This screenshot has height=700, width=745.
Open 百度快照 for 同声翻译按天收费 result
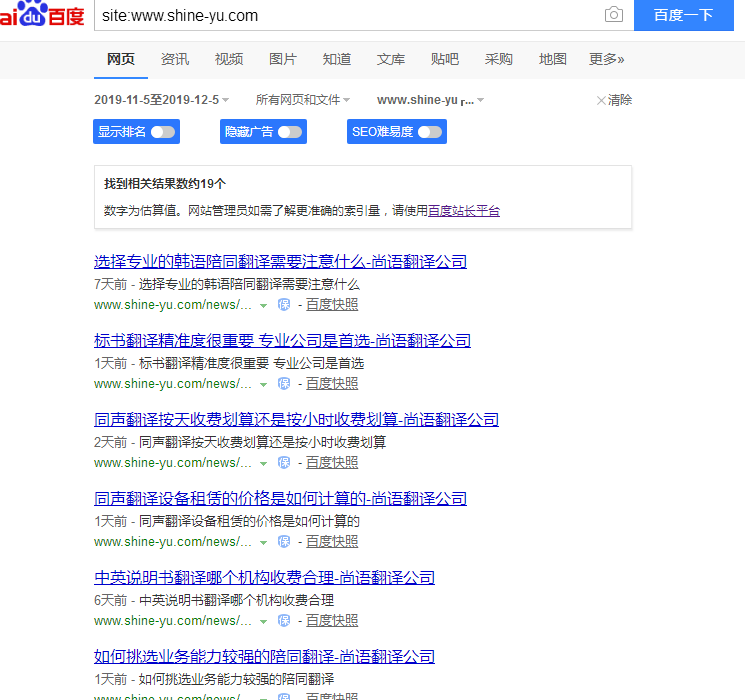(332, 462)
